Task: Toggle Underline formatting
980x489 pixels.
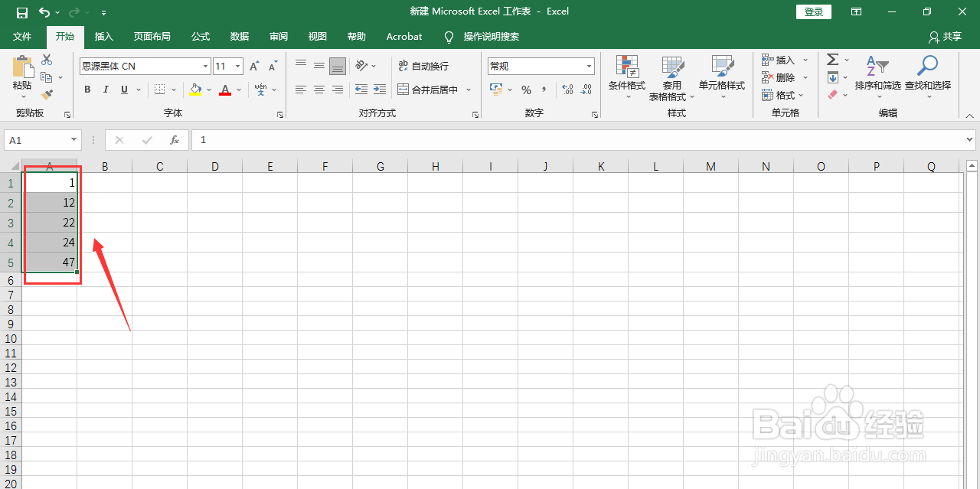Action: [124, 90]
